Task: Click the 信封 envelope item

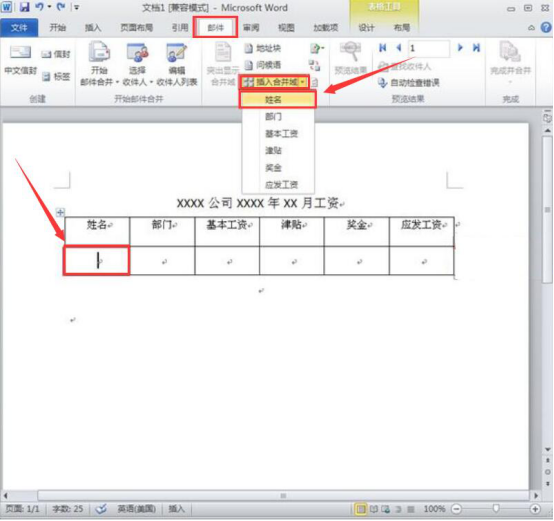Action: tap(56, 54)
